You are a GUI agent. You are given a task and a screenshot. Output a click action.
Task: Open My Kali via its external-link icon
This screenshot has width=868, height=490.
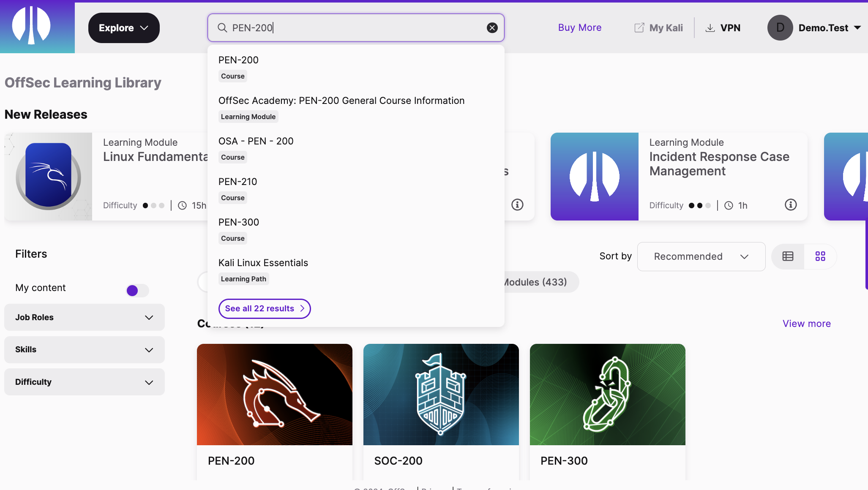pos(639,27)
